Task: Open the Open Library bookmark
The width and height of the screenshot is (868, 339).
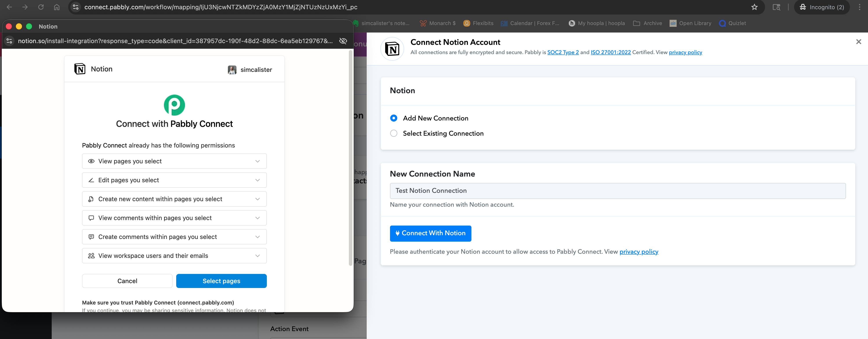Action: [690, 23]
